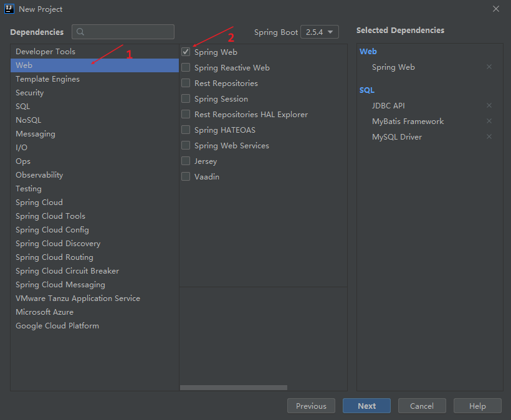
Task: Select the SQL category in list
Action: tap(95, 106)
